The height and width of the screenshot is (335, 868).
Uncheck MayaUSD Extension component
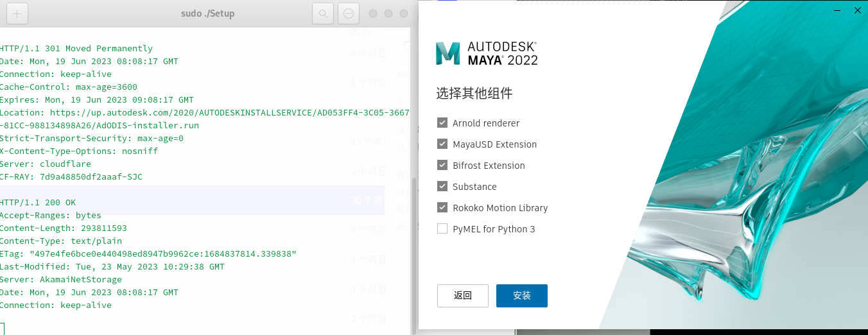pyautogui.click(x=442, y=144)
